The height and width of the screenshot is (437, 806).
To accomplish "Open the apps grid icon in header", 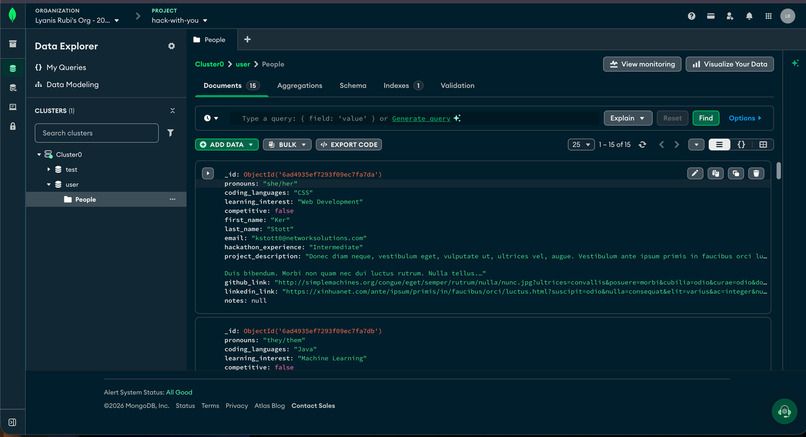I will tap(768, 16).
